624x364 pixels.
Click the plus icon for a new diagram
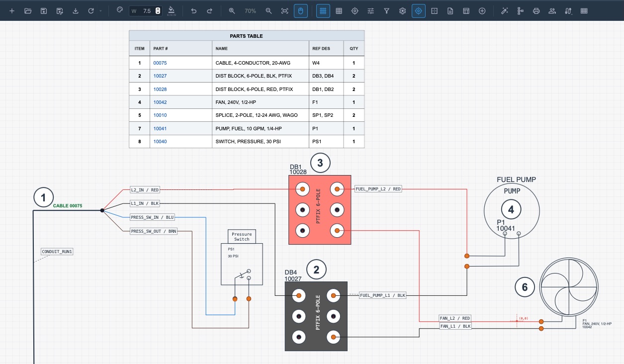click(12, 11)
